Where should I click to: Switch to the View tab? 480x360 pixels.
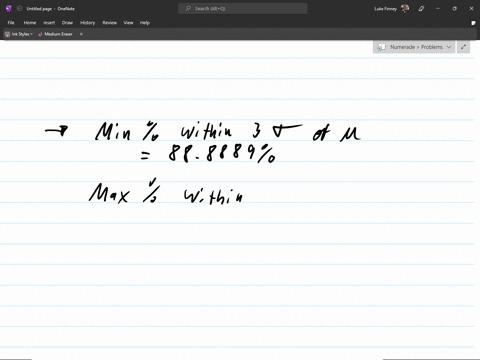click(x=128, y=23)
